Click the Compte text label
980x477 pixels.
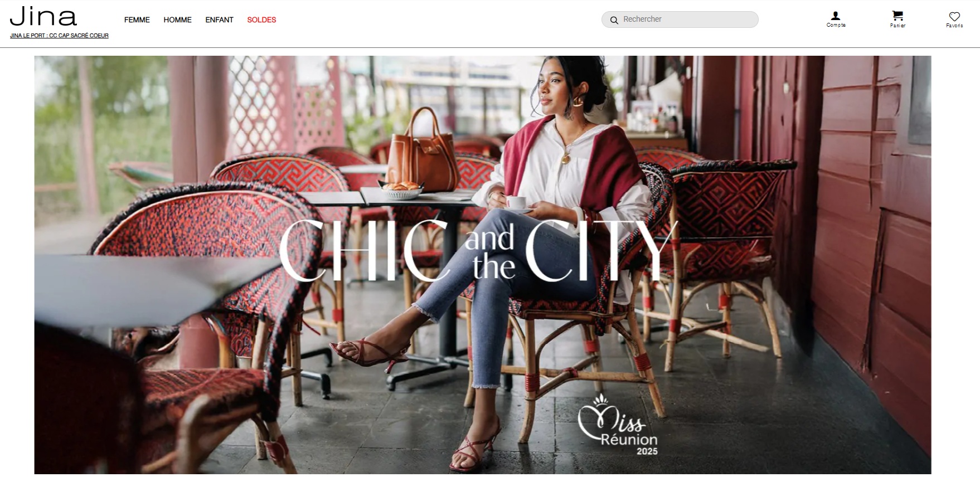(836, 25)
